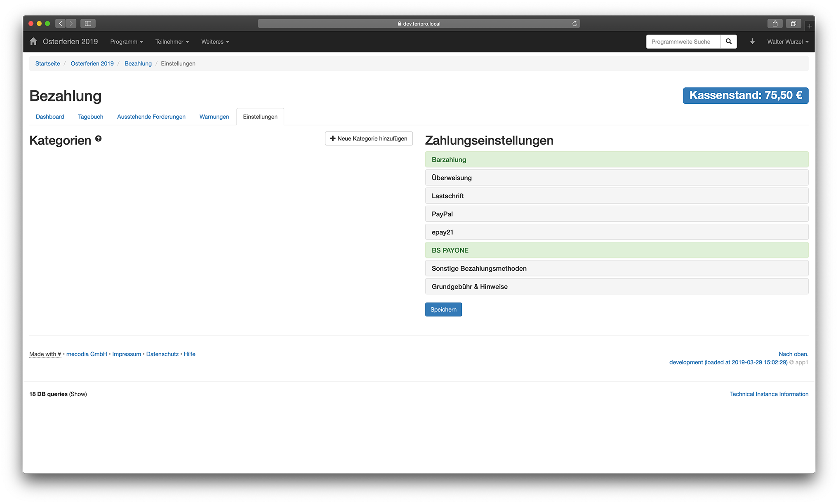The image size is (838, 504).
Task: Click Neue Kategorie hinzufügen button
Action: [x=368, y=138]
